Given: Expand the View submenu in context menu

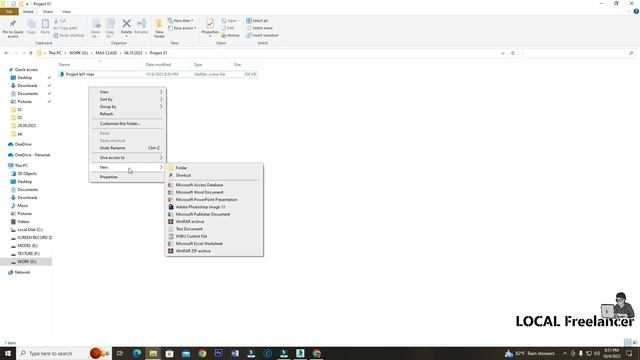Looking at the screenshot, I should [127, 92].
